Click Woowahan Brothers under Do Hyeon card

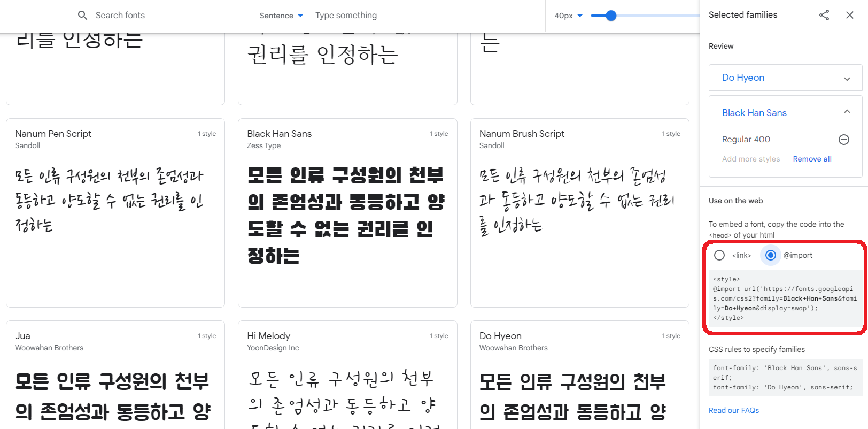pos(514,348)
